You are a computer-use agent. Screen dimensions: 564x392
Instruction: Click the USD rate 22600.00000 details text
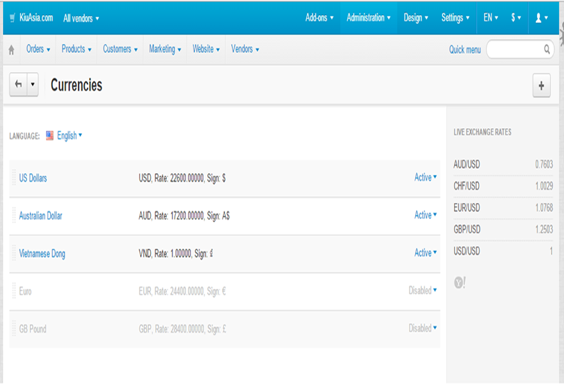(182, 178)
